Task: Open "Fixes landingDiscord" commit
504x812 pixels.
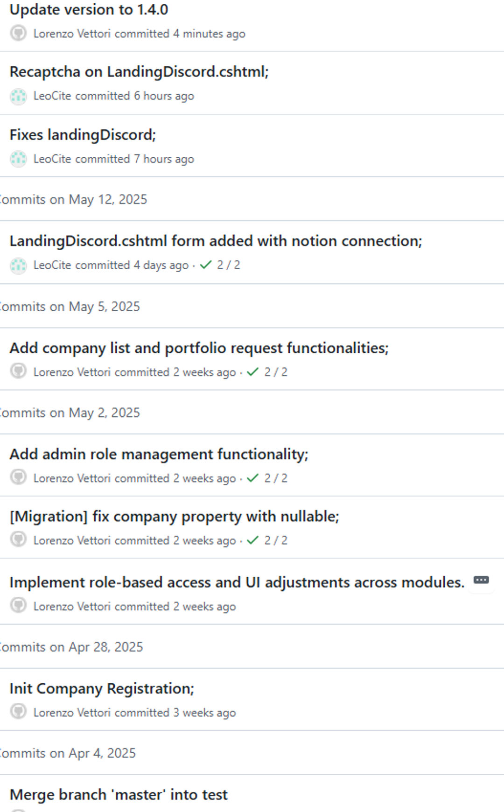Action: click(x=83, y=135)
